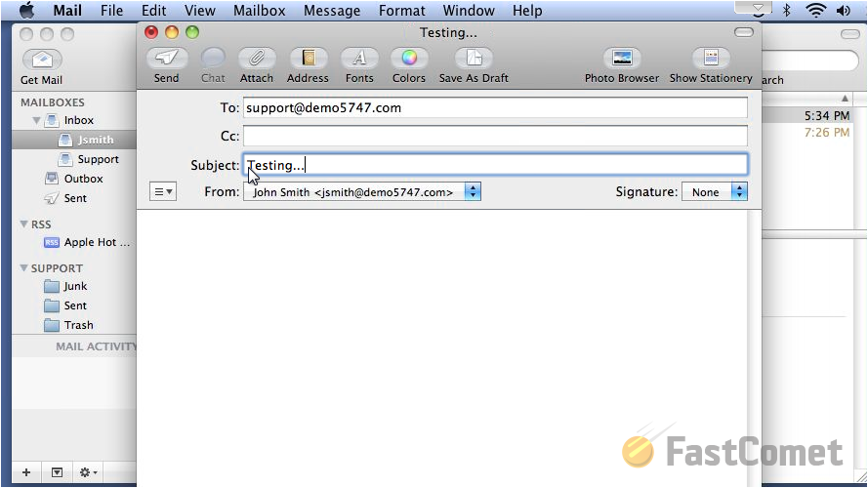Screen dimensions: 868x488
Task: Click the Get Mail envelope icon
Action: click(43, 60)
